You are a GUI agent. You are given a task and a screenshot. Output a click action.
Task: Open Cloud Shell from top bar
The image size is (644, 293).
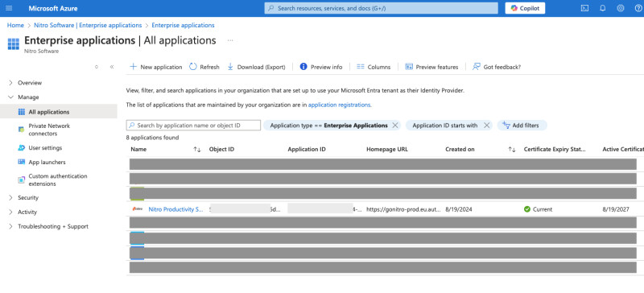(x=584, y=8)
